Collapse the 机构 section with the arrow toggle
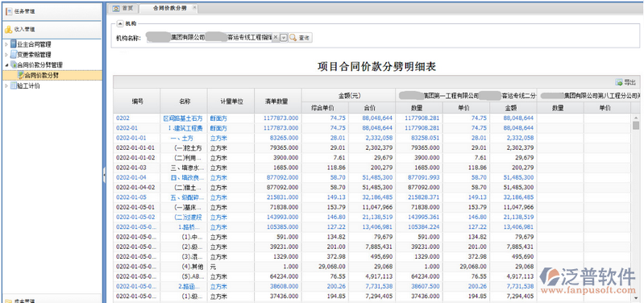This screenshot has height=303, width=644. [x=119, y=24]
